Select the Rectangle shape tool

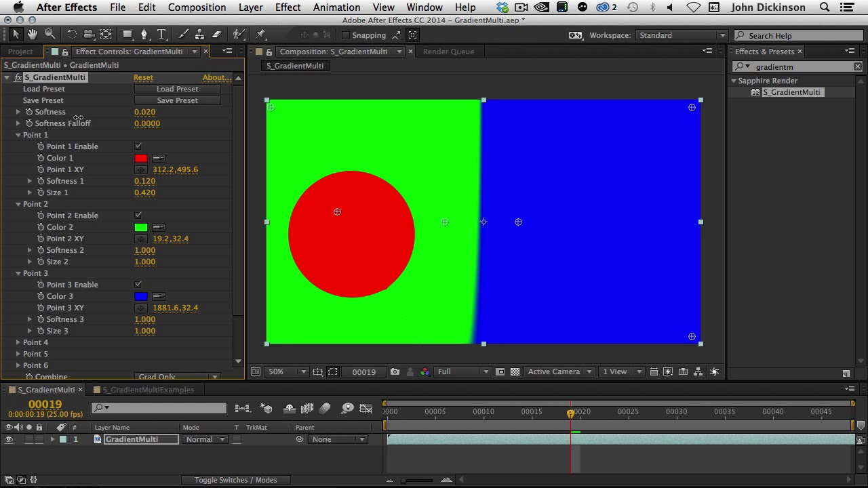[127, 34]
